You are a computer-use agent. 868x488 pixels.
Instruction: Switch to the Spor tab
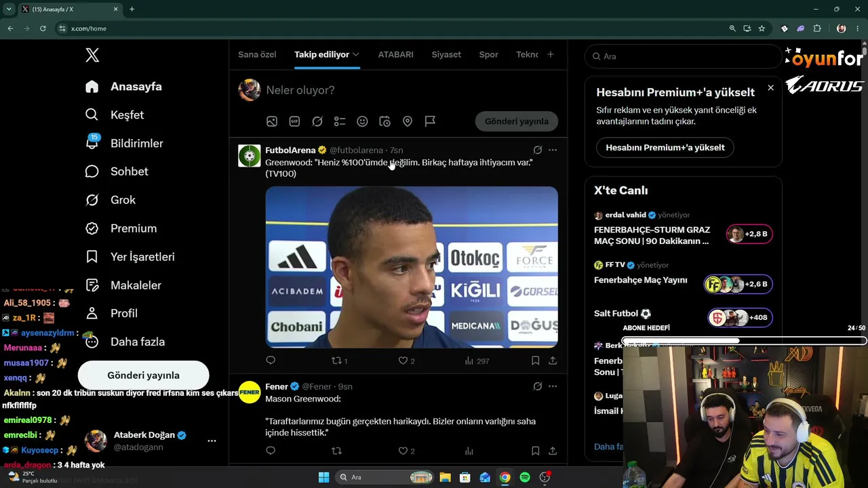[x=488, y=54]
